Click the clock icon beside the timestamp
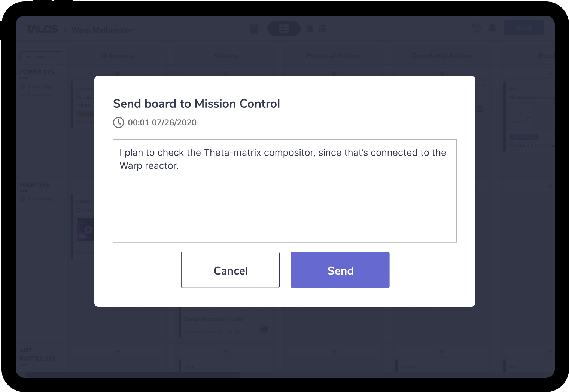The width and height of the screenshot is (569, 392). click(118, 123)
